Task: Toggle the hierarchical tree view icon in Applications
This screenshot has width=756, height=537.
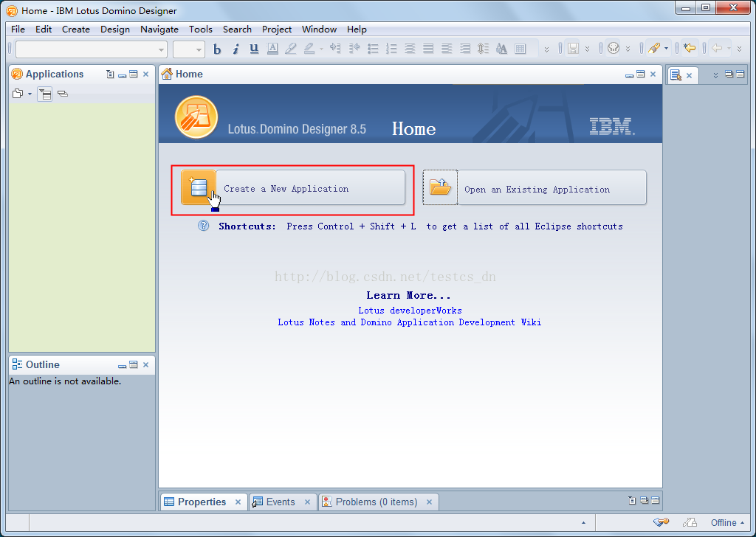Action: pyautogui.click(x=45, y=94)
